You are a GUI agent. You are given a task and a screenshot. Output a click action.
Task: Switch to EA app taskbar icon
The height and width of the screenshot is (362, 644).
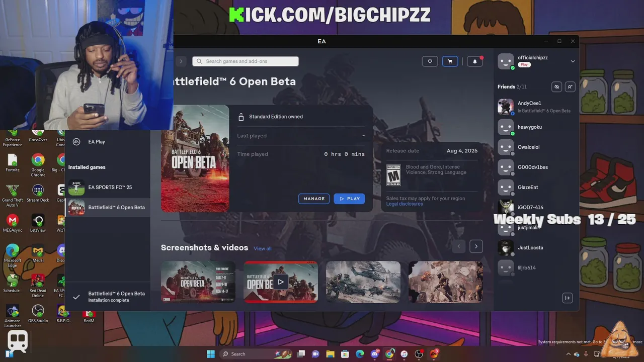(x=434, y=354)
